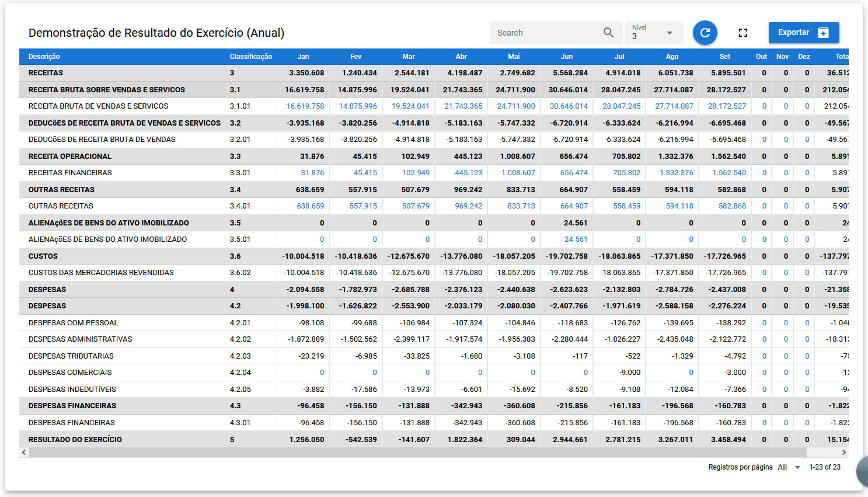Click the Jan column header
Image resolution: width=868 pixels, height=497 pixels.
303,57
